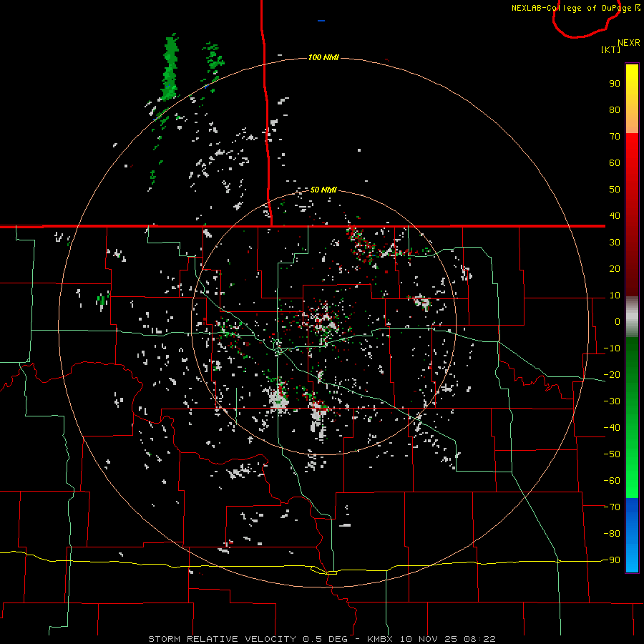Image resolution: width=644 pixels, height=644 pixels.
Task: Click the -80 value on velocity scale
Action: tap(612, 534)
